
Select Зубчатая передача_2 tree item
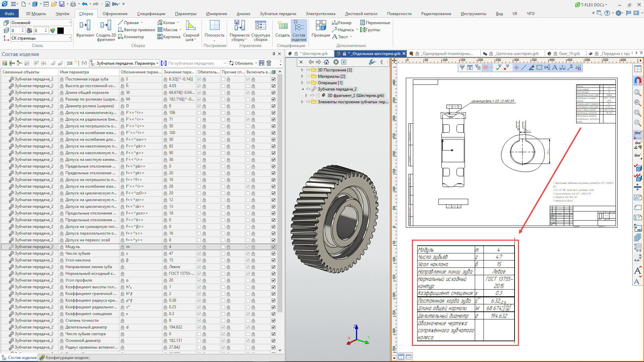pyautogui.click(x=337, y=89)
